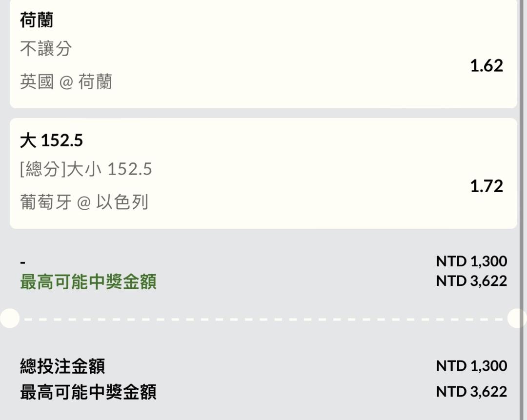Click the NTD 1,300 total stake amount
Image resolution: width=527 pixels, height=420 pixels.
coord(471,366)
